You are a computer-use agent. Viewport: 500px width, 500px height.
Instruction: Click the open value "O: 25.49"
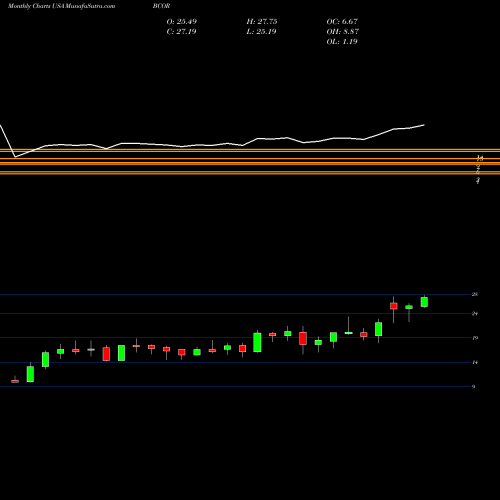click(x=182, y=22)
